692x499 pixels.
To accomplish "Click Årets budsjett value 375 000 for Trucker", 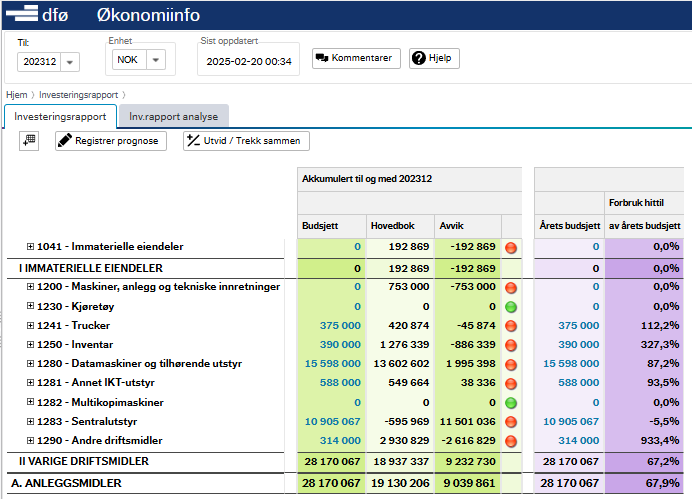I will [x=579, y=325].
